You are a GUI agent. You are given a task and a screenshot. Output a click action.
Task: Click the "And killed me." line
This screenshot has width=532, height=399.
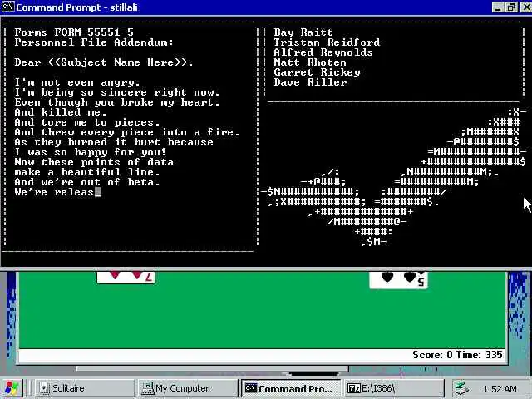(x=61, y=112)
